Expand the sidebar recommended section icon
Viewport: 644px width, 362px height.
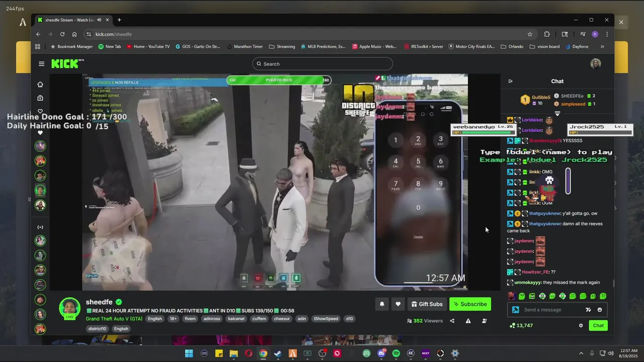[40, 227]
